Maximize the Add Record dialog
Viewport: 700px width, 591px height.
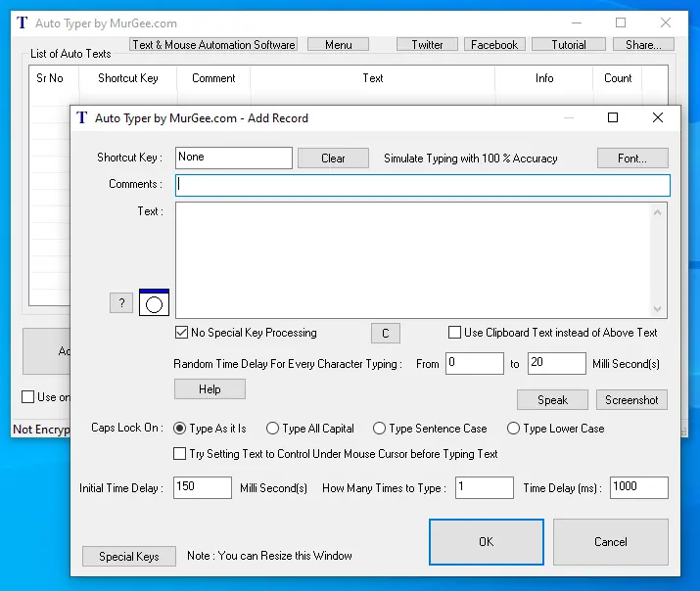click(x=613, y=117)
